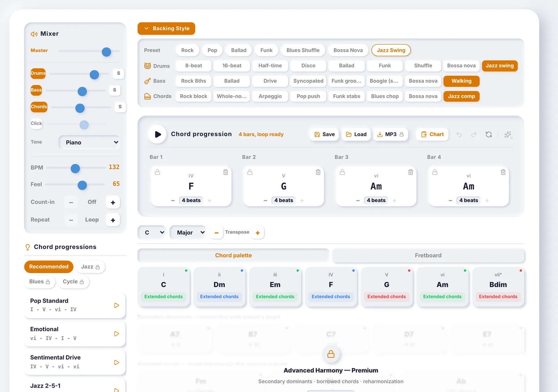
Task: Load a chord progression
Action: [356, 134]
